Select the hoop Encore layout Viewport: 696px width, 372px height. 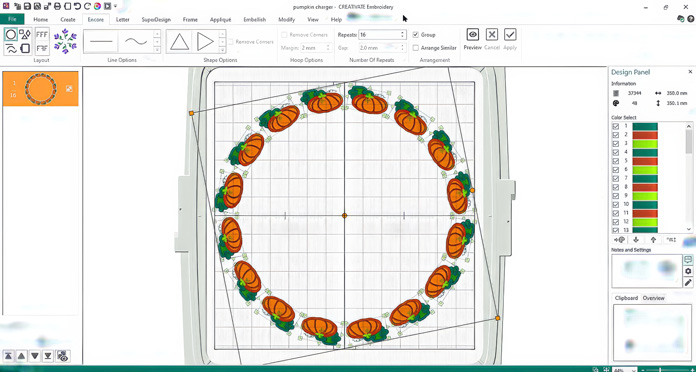coord(25,48)
